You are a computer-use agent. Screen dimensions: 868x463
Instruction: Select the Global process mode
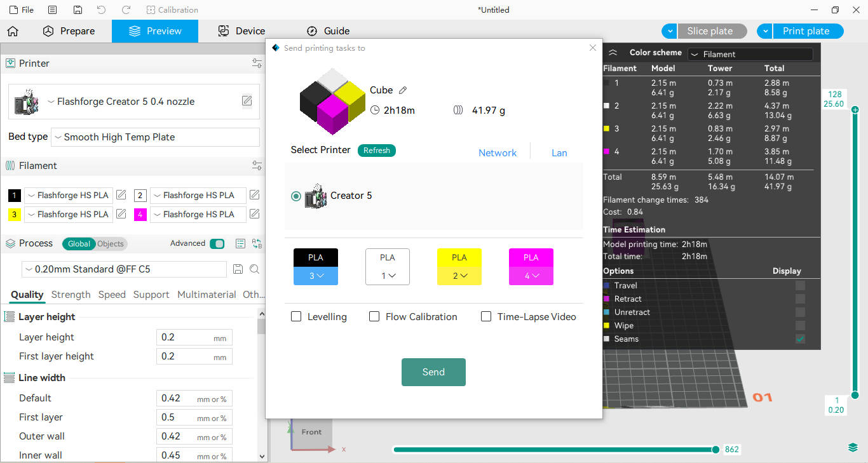pos(79,244)
